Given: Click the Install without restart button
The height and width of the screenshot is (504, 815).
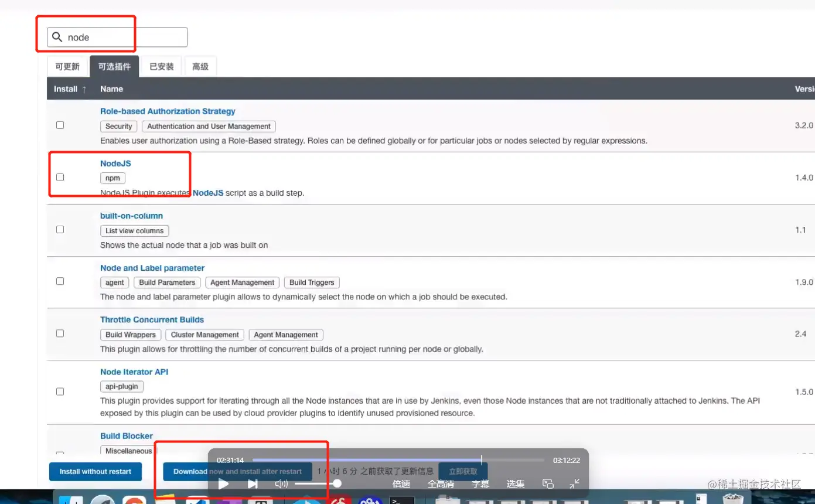Looking at the screenshot, I should (96, 471).
